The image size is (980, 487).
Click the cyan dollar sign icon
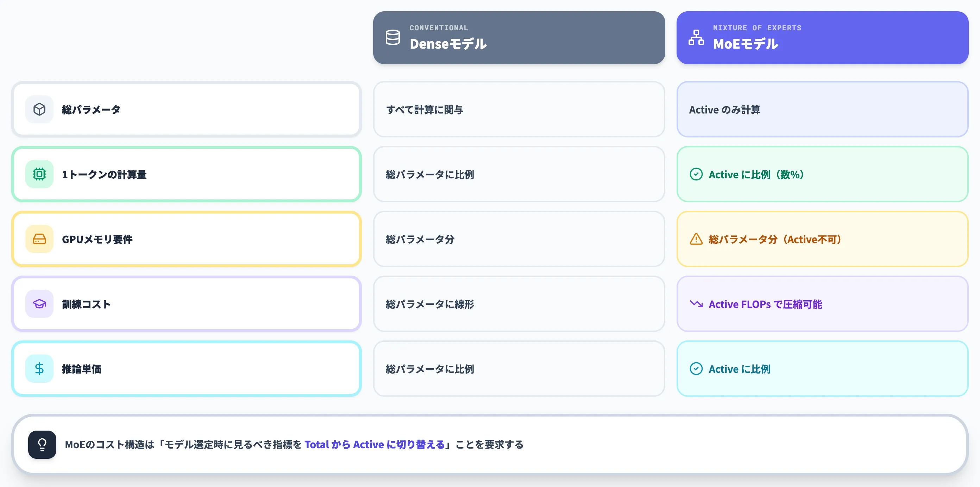pyautogui.click(x=39, y=369)
